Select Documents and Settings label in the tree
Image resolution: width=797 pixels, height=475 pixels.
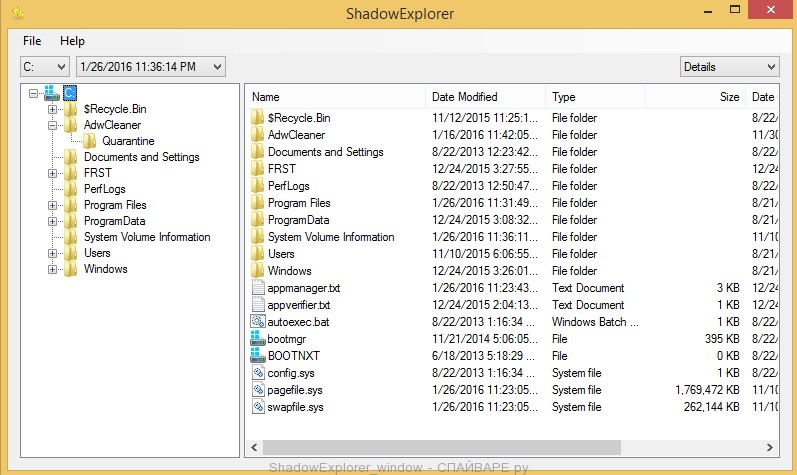[142, 157]
